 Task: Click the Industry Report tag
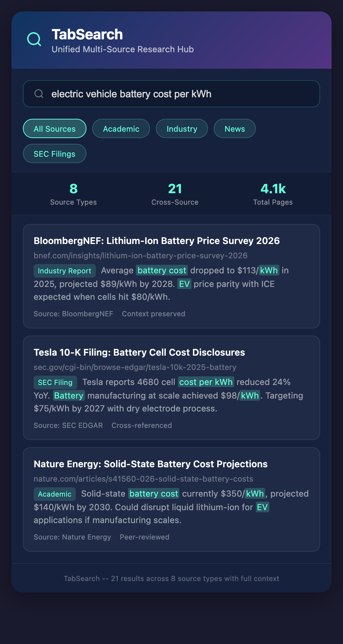pos(65,271)
